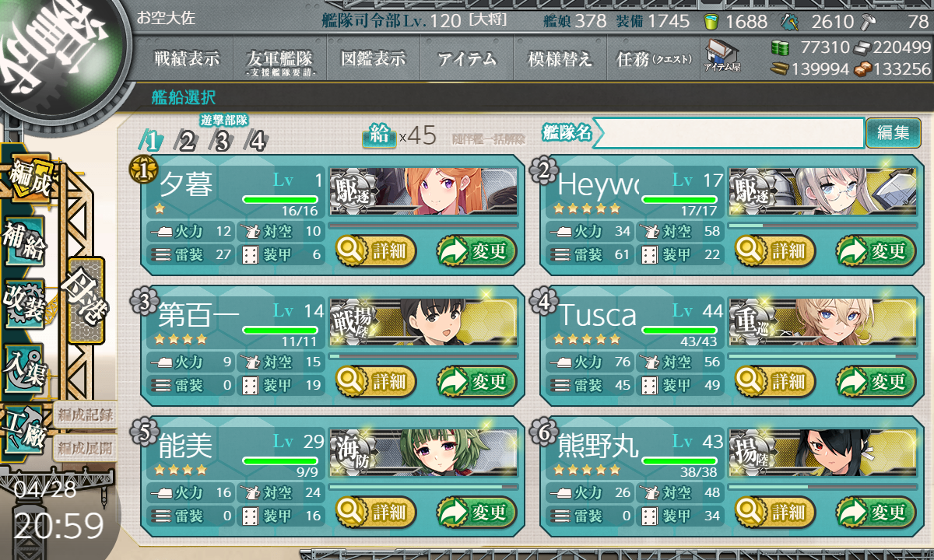
Task: Click the 編集 edit button
Action: [x=893, y=133]
